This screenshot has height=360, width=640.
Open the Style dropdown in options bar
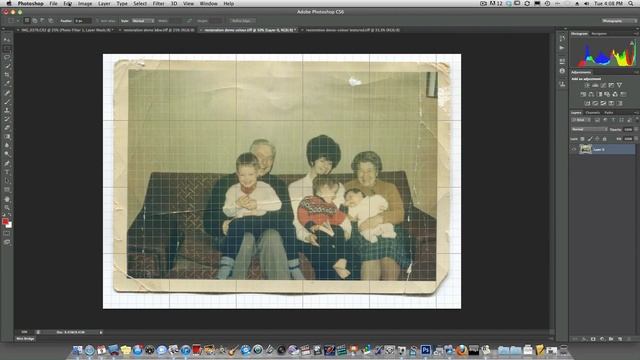pyautogui.click(x=142, y=20)
